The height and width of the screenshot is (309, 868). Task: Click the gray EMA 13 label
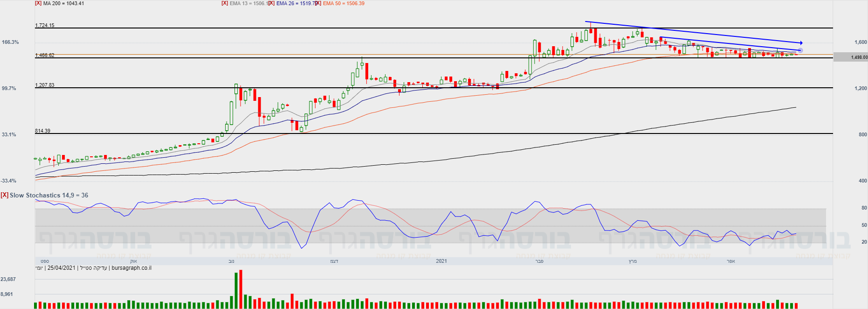(x=249, y=3)
